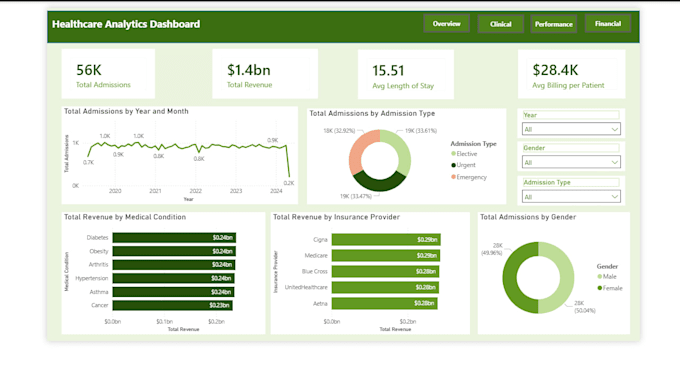Click the 18K (32.92%) data label
Image resolution: width=680 pixels, height=376 pixels.
coord(339,131)
